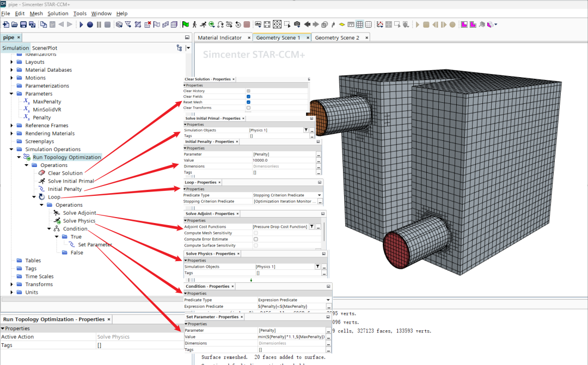
Task: Toggle the Reset Mesh checkbox
Action: tap(248, 102)
